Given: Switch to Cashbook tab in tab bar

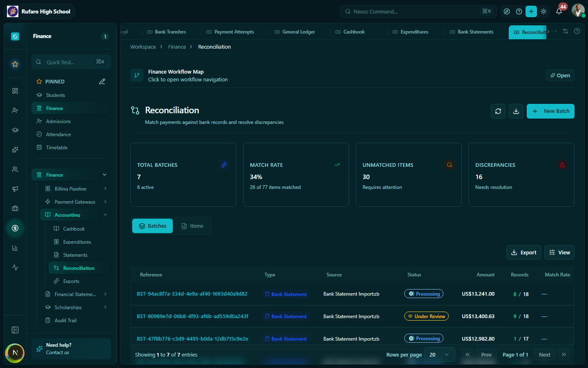Looking at the screenshot, I should pos(350,32).
